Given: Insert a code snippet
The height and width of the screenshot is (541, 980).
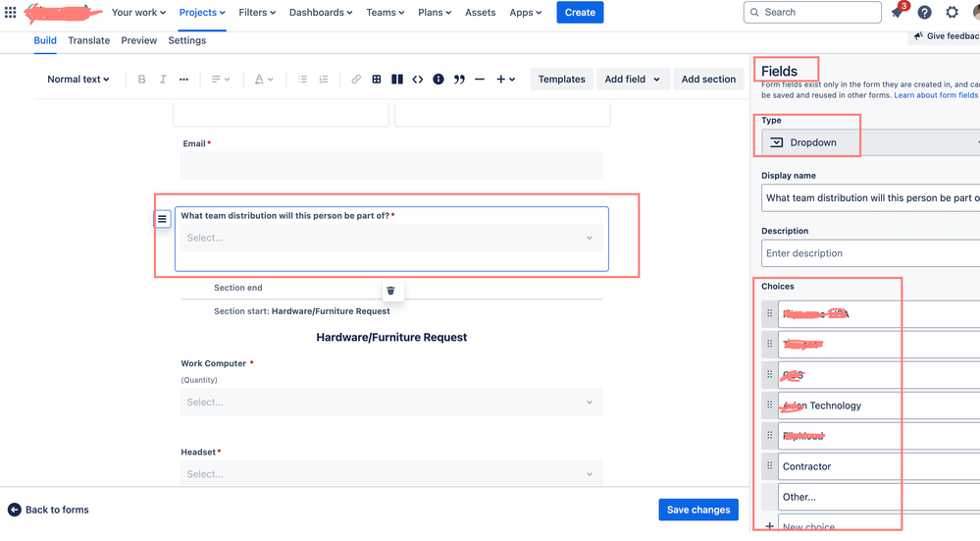Looking at the screenshot, I should click(418, 80).
